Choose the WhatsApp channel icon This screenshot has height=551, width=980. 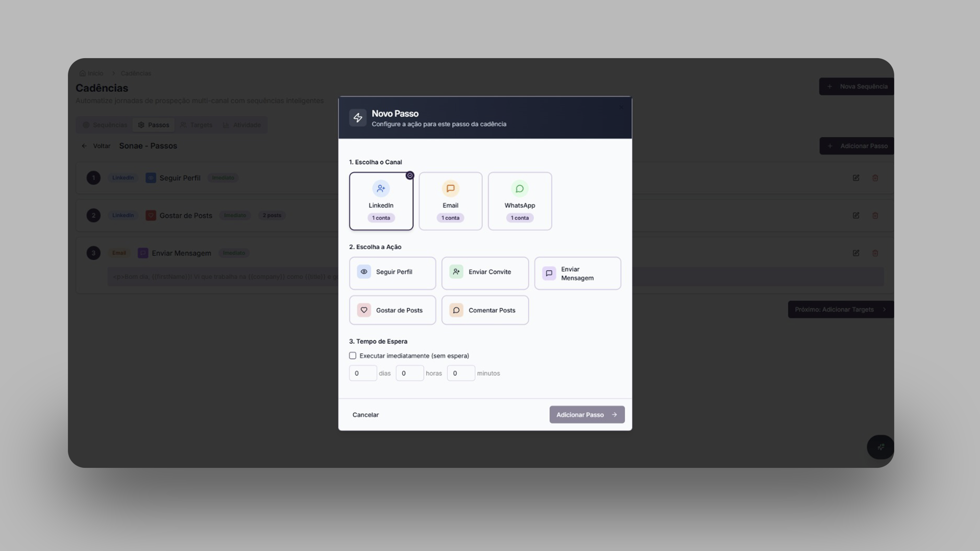[519, 189]
